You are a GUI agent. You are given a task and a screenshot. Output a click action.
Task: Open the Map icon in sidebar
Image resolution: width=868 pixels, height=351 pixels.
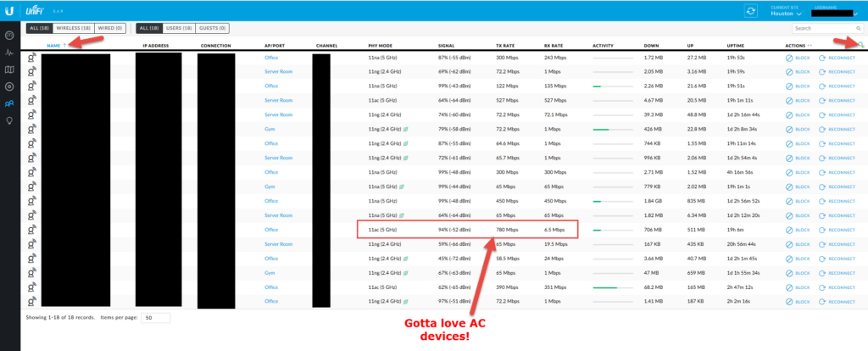[9, 70]
